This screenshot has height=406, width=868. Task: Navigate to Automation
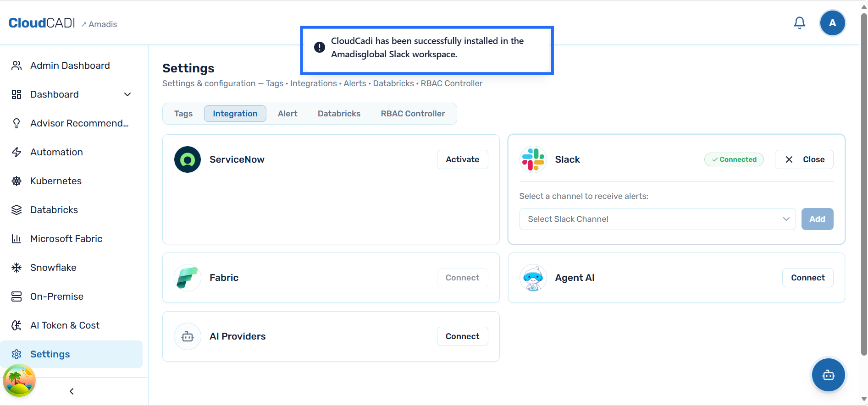pos(72,152)
